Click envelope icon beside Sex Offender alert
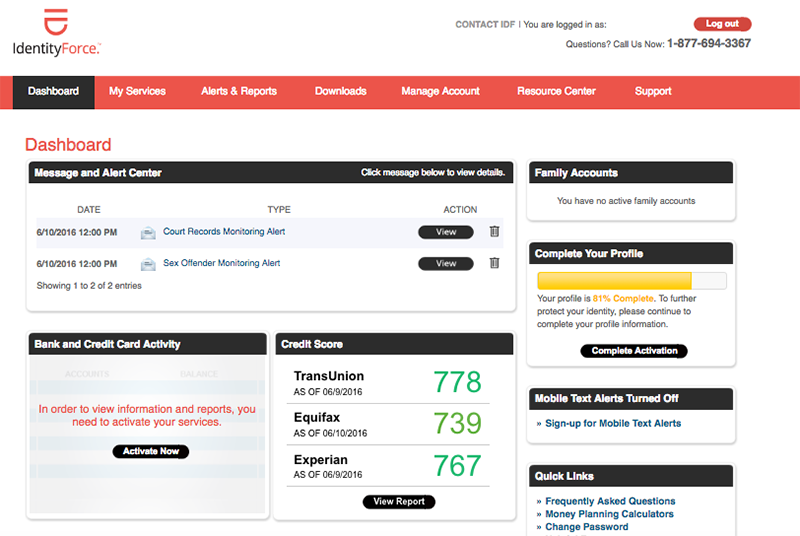 click(x=148, y=265)
